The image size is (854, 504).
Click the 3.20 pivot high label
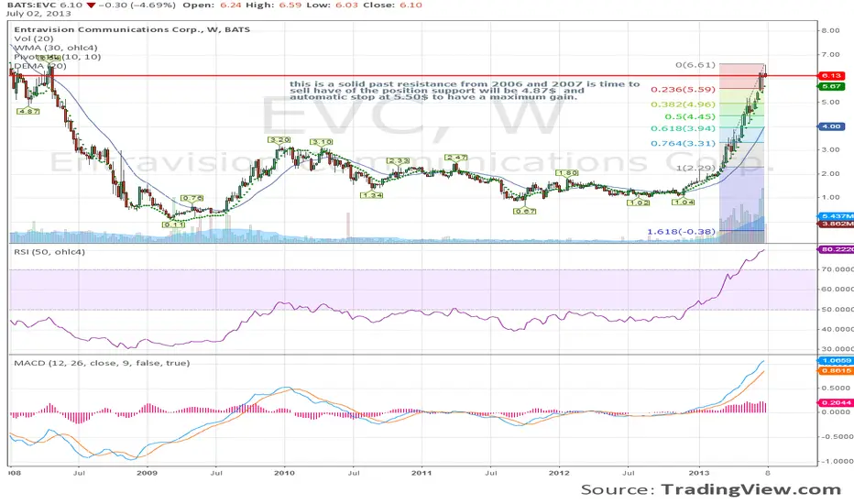point(279,140)
